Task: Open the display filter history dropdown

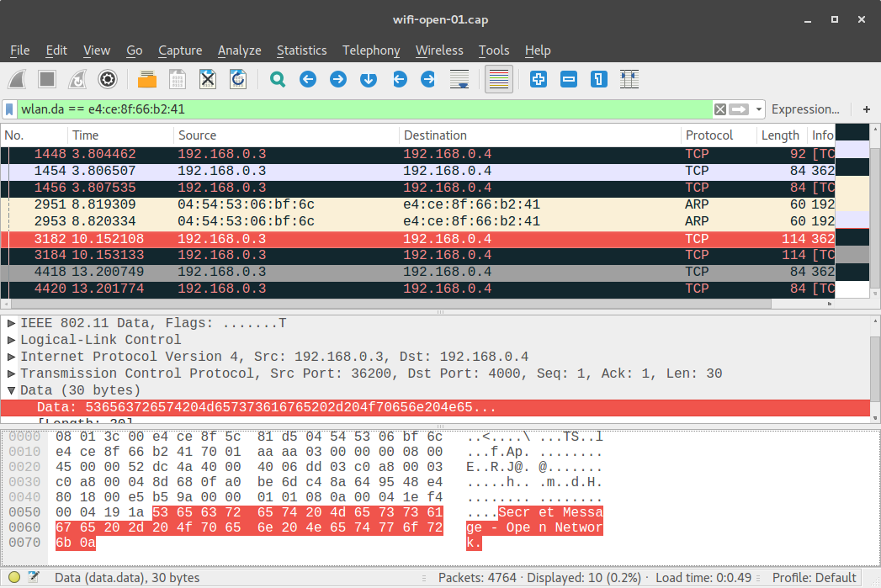Action: point(758,109)
